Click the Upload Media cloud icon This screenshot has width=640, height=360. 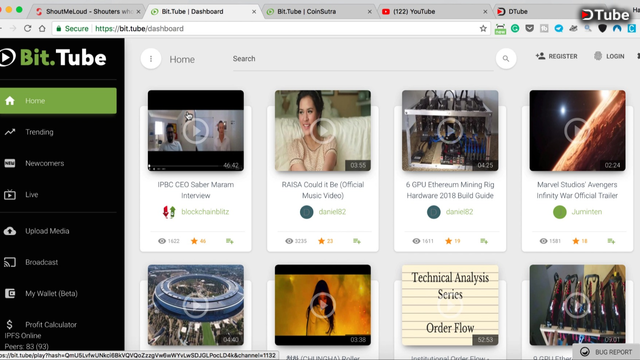(10, 231)
